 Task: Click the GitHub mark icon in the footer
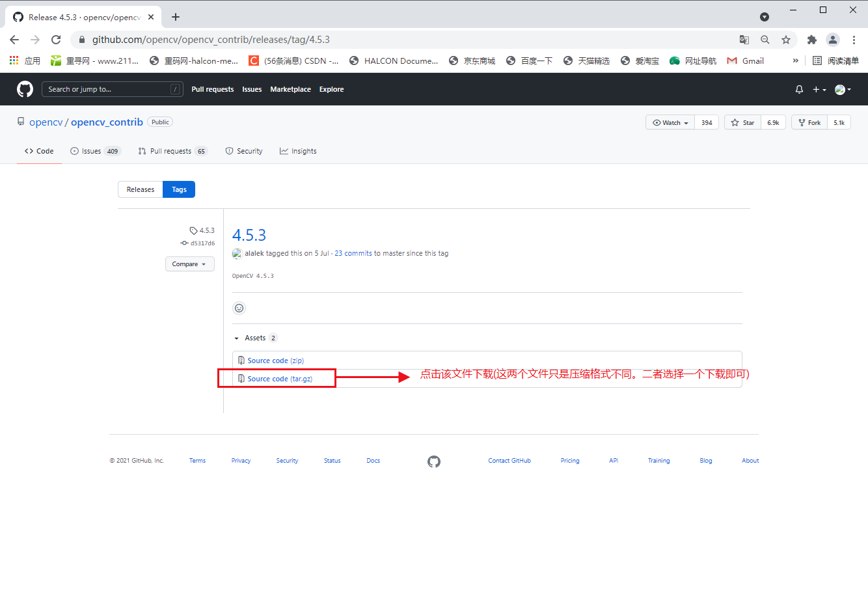(x=434, y=461)
